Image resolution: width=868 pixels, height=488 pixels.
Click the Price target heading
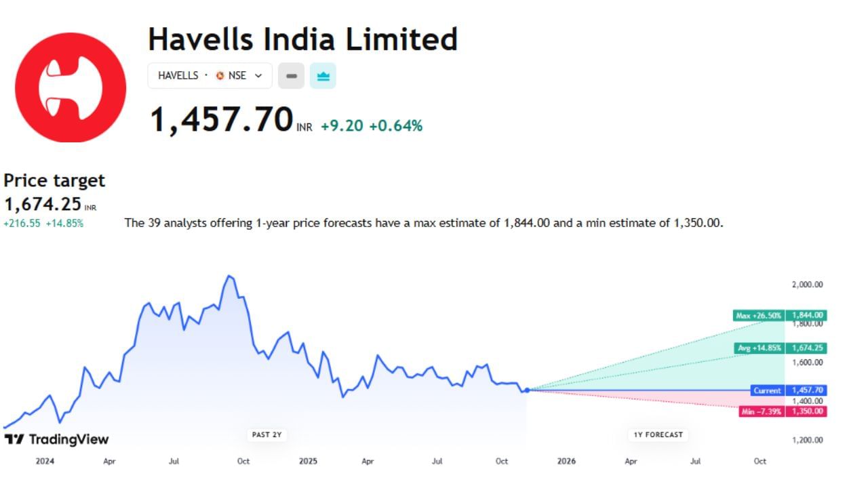click(54, 180)
